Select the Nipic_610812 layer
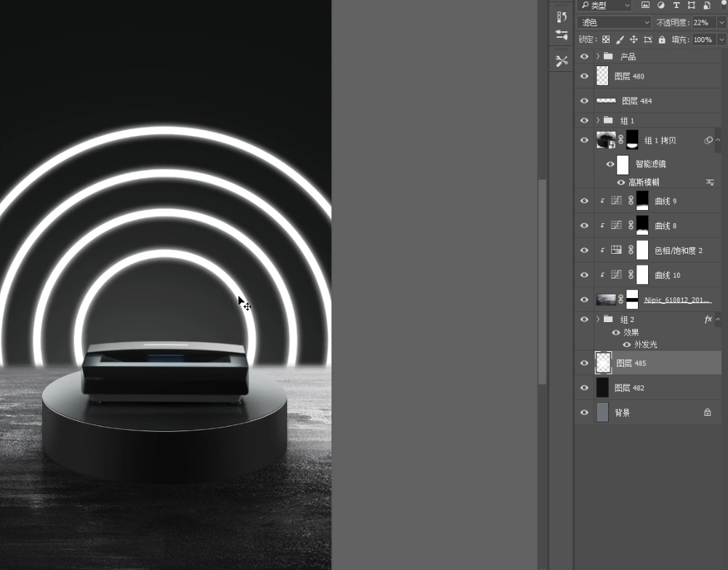This screenshot has height=570, width=728. 648,300
